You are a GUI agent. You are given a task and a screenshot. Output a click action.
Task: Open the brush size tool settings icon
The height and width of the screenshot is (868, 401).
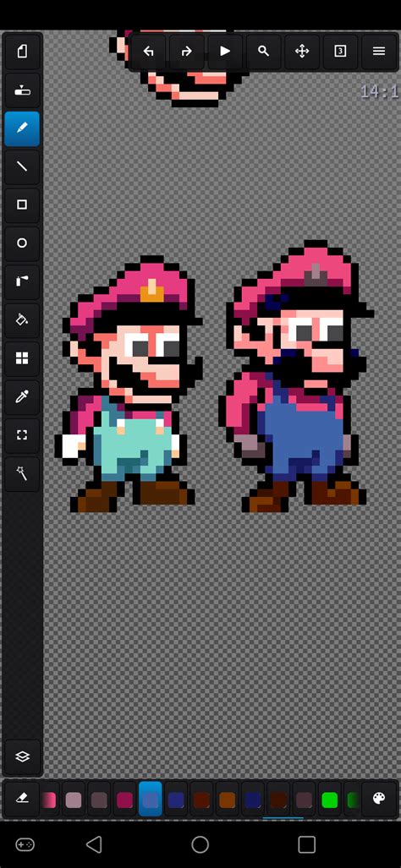22,90
